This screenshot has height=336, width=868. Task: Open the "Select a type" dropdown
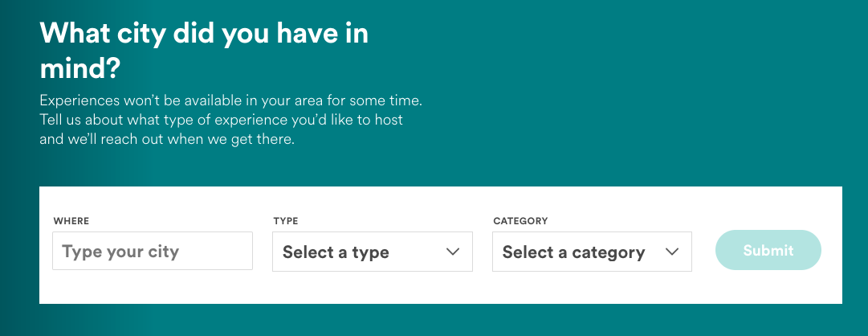coord(373,252)
